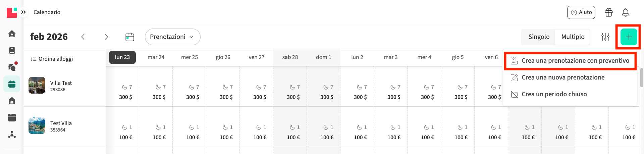Open the date picker calendar icon

(x=129, y=37)
